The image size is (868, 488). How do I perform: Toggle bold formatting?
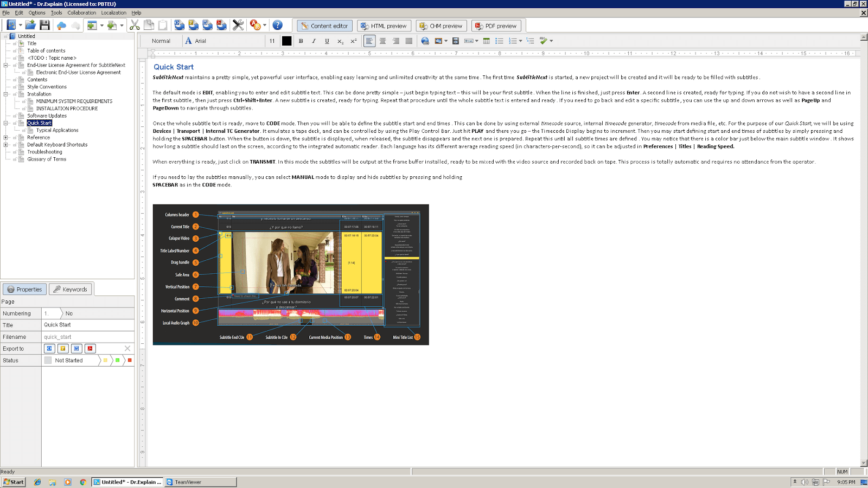pyautogui.click(x=301, y=41)
